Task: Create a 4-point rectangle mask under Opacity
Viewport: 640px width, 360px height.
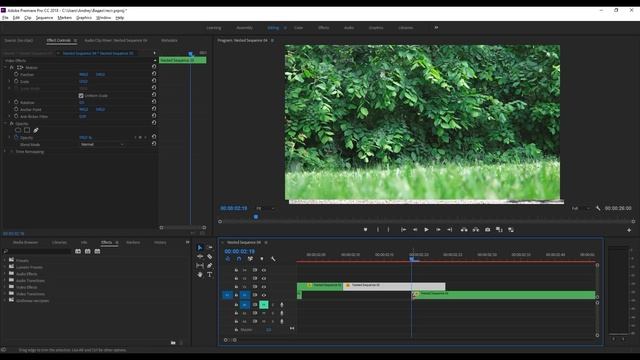Action: [x=27, y=131]
